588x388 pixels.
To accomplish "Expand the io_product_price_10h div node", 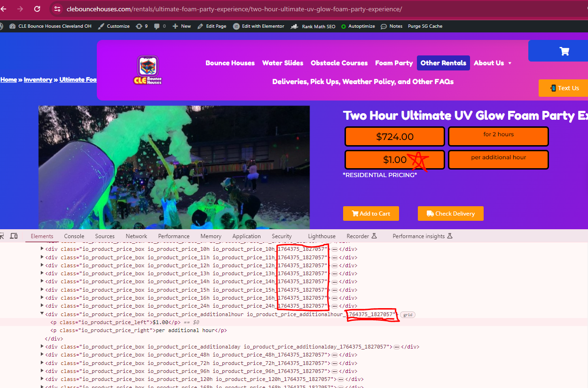I will 42,249.
